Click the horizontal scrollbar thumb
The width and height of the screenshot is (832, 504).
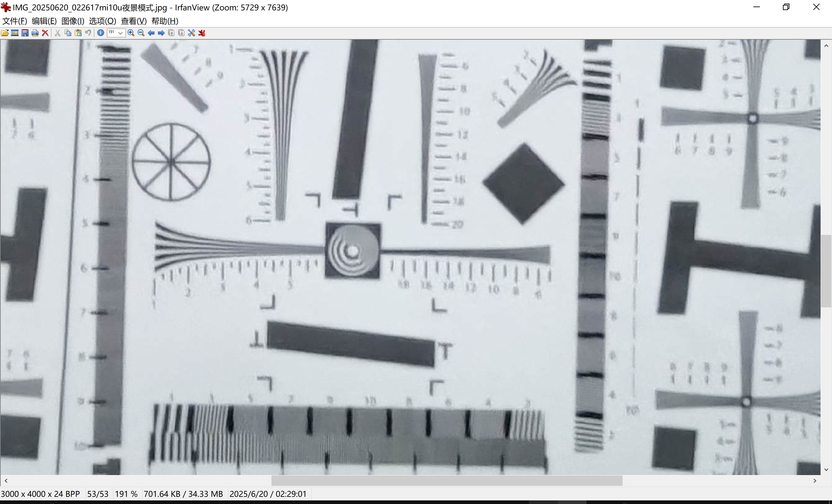coord(446,480)
